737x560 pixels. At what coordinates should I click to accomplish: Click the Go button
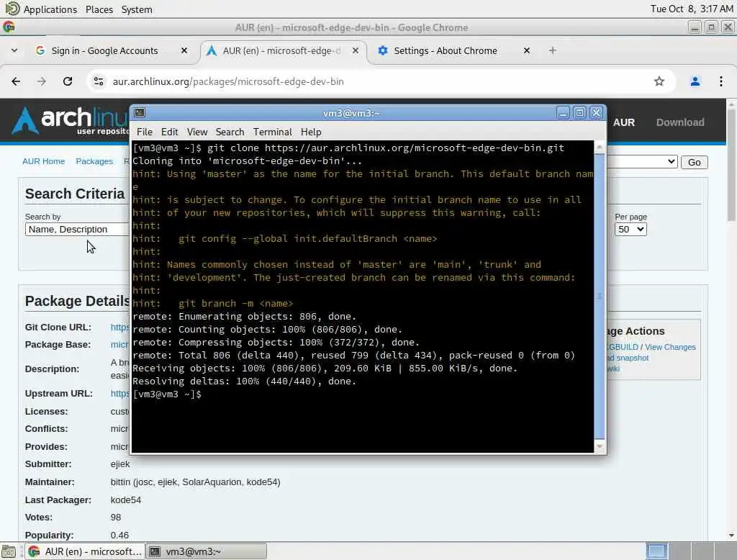tap(695, 162)
